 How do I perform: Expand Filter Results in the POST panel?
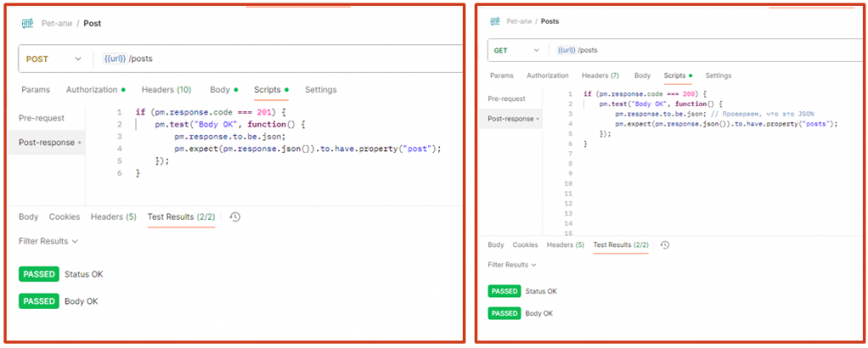tap(48, 241)
